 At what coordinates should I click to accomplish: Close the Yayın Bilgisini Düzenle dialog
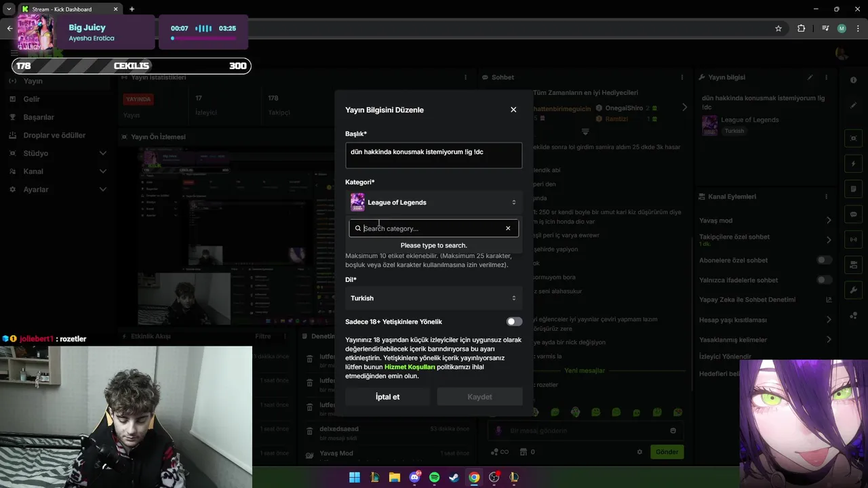(513, 110)
